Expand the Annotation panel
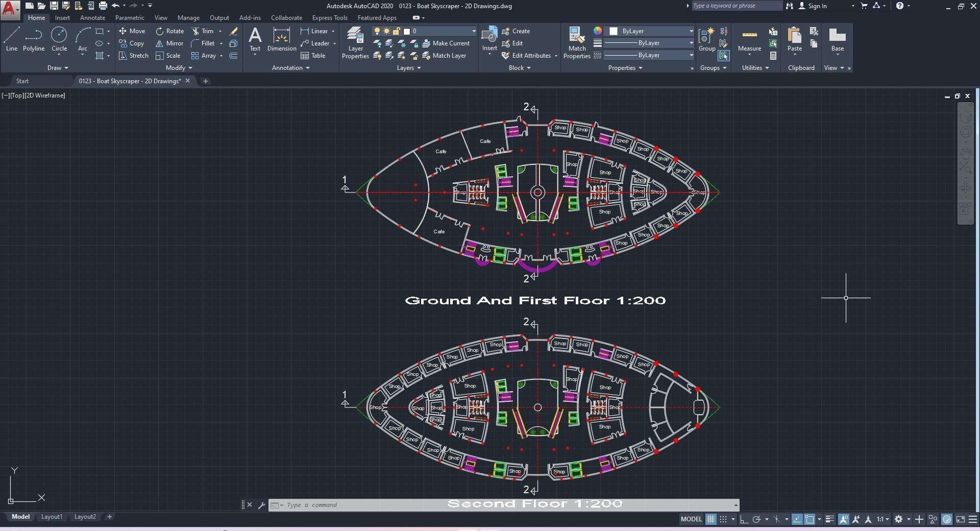The width and height of the screenshot is (980, 531). click(x=291, y=68)
